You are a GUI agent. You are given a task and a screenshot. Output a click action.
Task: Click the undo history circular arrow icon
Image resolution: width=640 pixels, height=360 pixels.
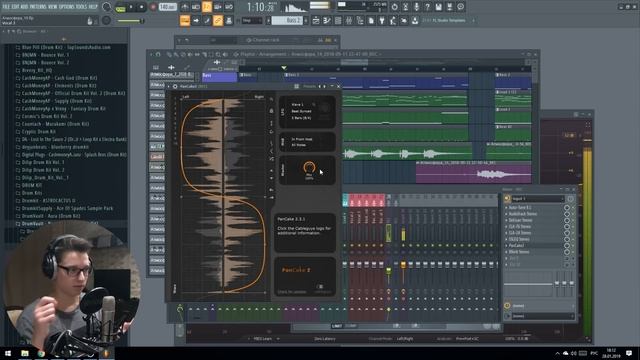pyautogui.click(x=394, y=7)
